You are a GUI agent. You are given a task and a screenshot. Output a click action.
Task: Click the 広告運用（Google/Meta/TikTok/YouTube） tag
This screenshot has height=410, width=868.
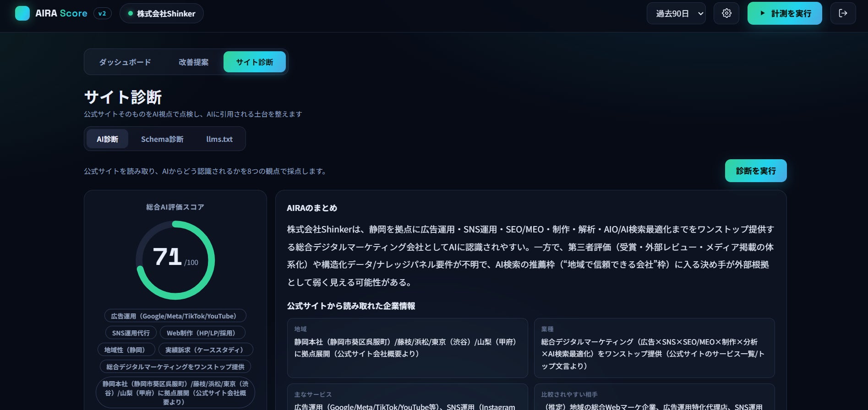pyautogui.click(x=175, y=316)
